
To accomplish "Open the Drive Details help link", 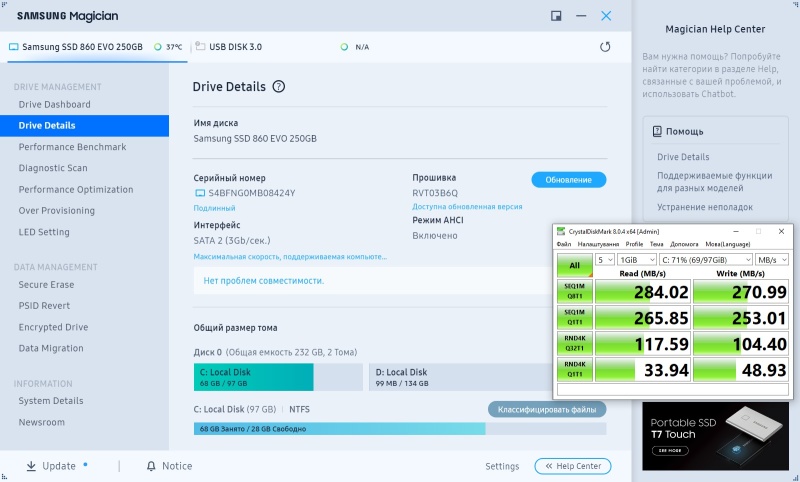I will (x=683, y=157).
